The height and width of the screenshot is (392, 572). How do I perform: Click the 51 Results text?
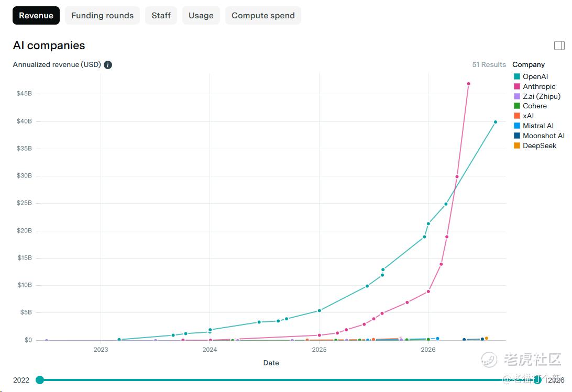pyautogui.click(x=489, y=64)
